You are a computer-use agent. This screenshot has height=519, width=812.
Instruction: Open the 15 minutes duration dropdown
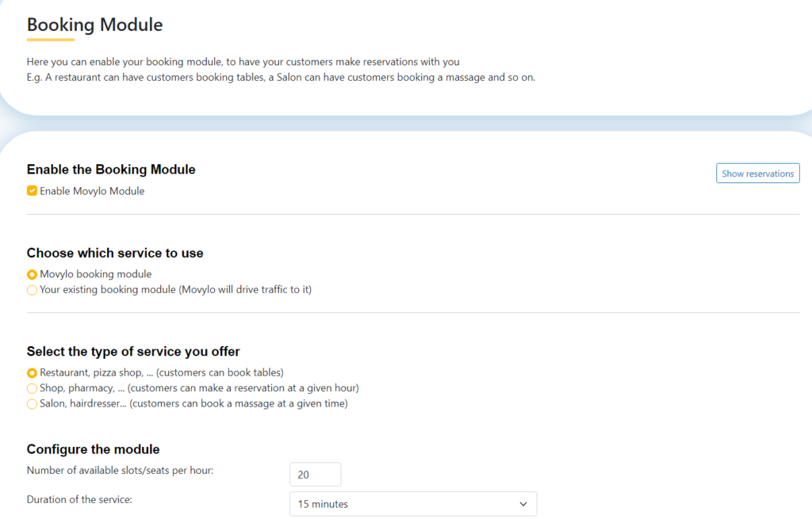(413, 504)
